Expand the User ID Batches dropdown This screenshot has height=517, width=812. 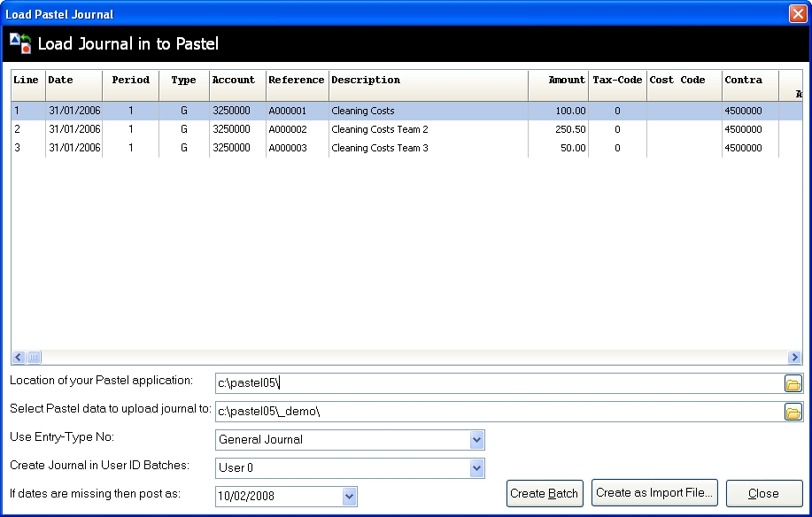tap(477, 468)
